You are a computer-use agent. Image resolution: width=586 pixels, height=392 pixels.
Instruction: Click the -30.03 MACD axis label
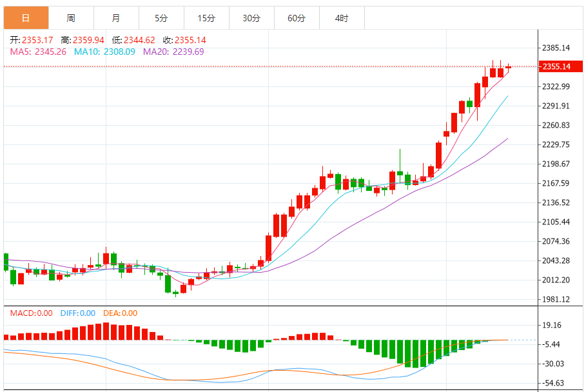pos(552,364)
